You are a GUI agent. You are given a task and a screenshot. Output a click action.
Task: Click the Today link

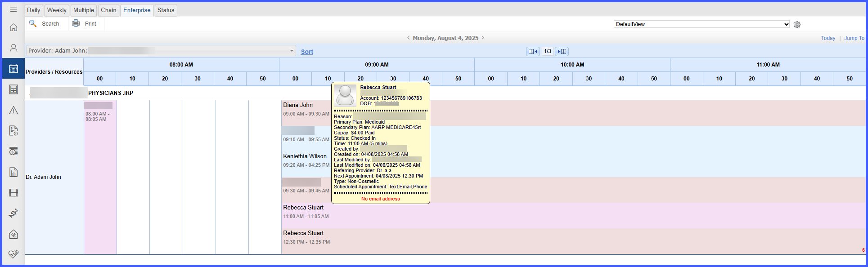[x=828, y=38]
